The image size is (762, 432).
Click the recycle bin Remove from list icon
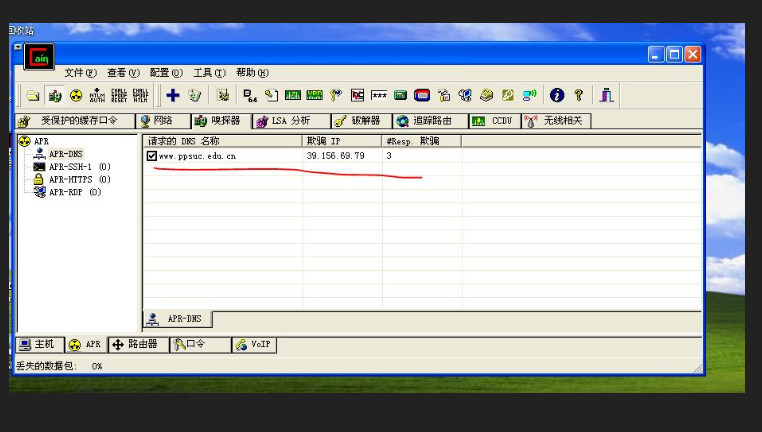click(194, 95)
